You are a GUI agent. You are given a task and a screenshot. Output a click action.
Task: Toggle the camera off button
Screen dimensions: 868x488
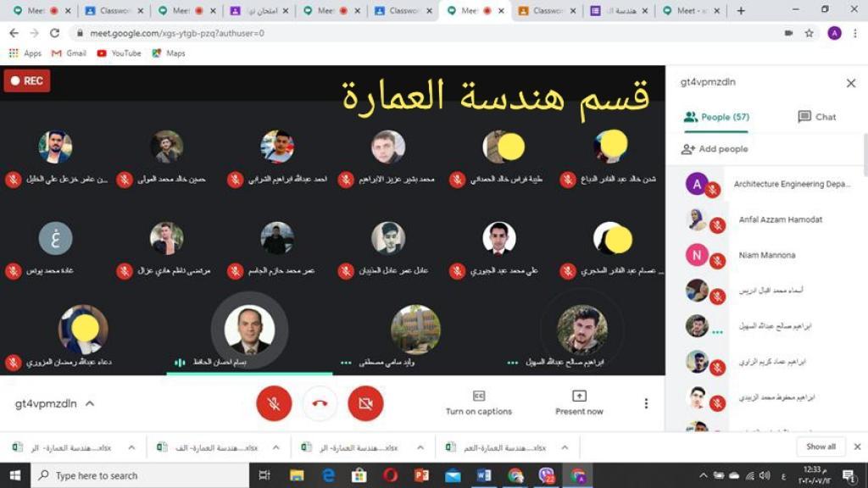365,403
